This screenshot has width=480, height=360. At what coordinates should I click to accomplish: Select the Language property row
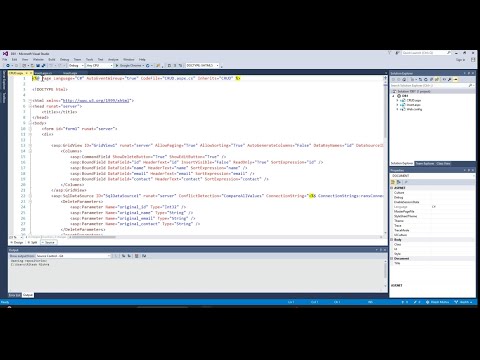click(433, 207)
